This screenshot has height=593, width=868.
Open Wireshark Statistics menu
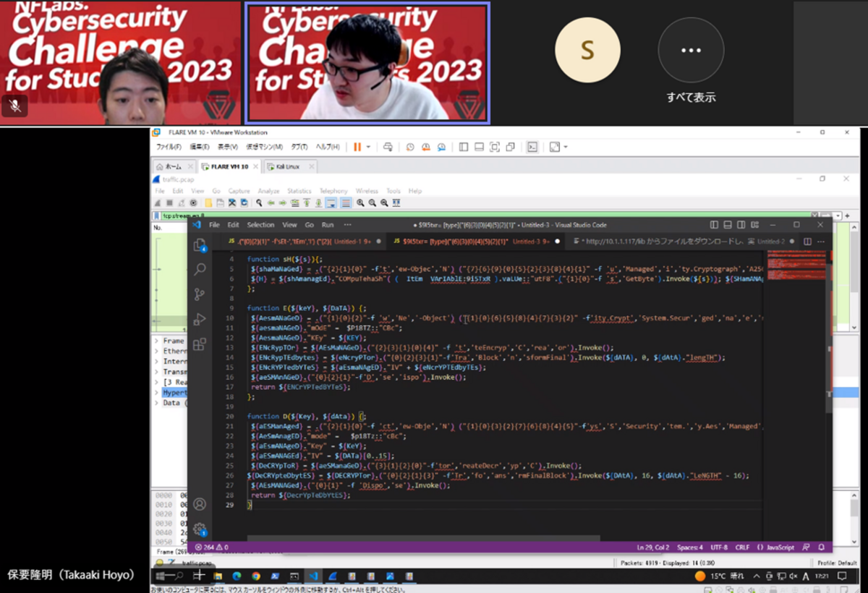(299, 191)
